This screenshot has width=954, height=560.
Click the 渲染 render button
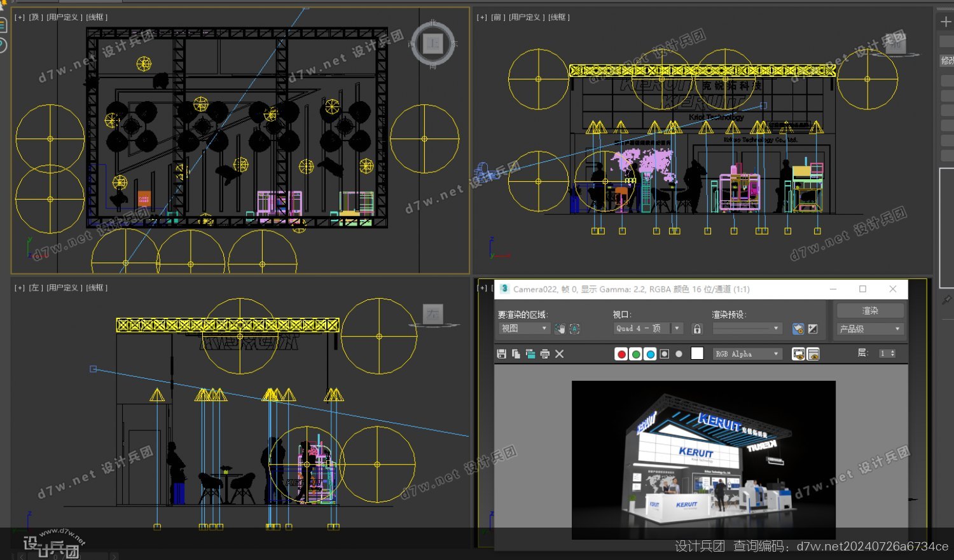pyautogui.click(x=870, y=310)
